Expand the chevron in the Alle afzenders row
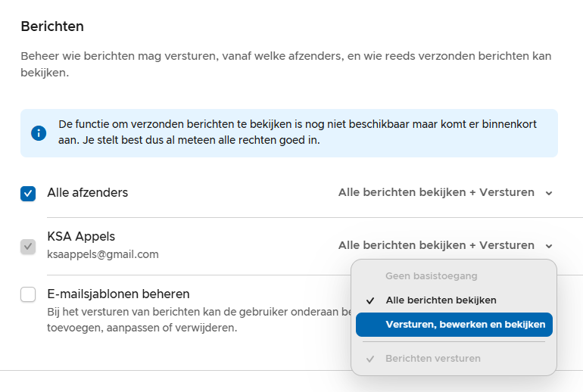The image size is (583, 392). click(x=549, y=193)
